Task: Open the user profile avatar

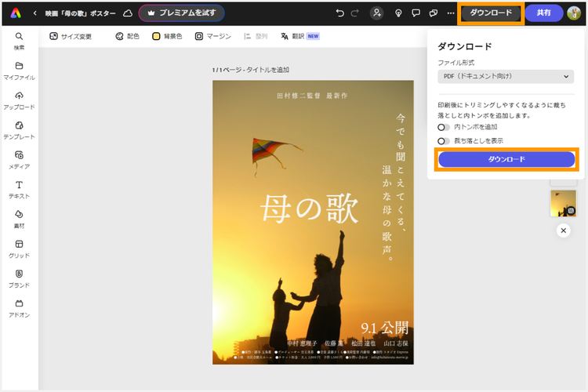Action: pos(574,13)
